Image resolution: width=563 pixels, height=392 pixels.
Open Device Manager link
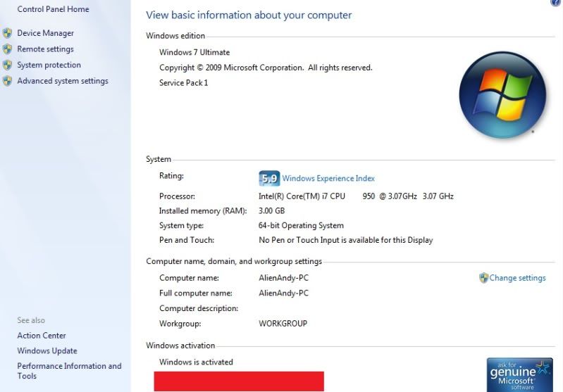coord(46,33)
